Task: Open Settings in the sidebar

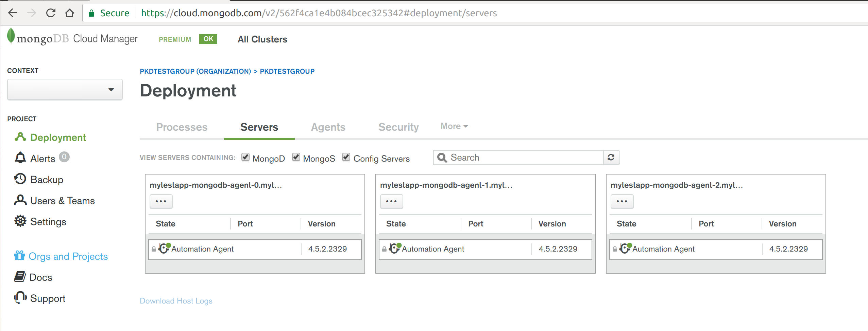Action: coord(48,222)
